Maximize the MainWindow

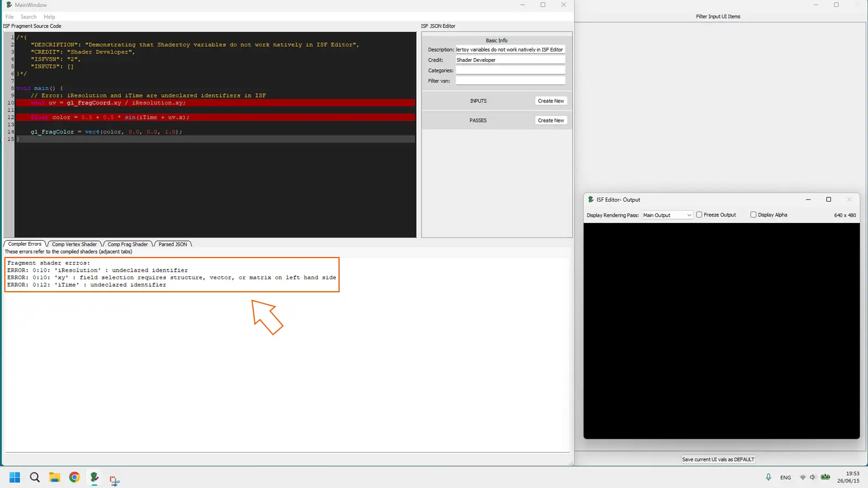tap(542, 5)
